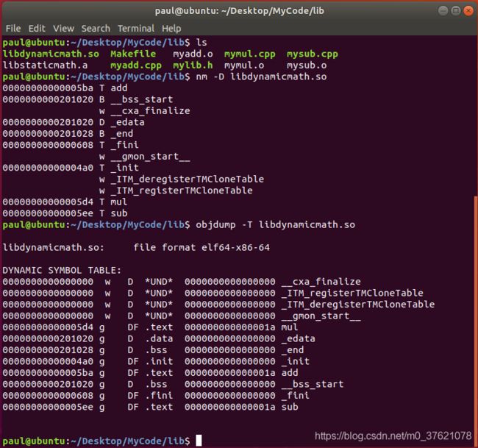
Task: Click Makefile in the ls output
Action: coord(133,54)
